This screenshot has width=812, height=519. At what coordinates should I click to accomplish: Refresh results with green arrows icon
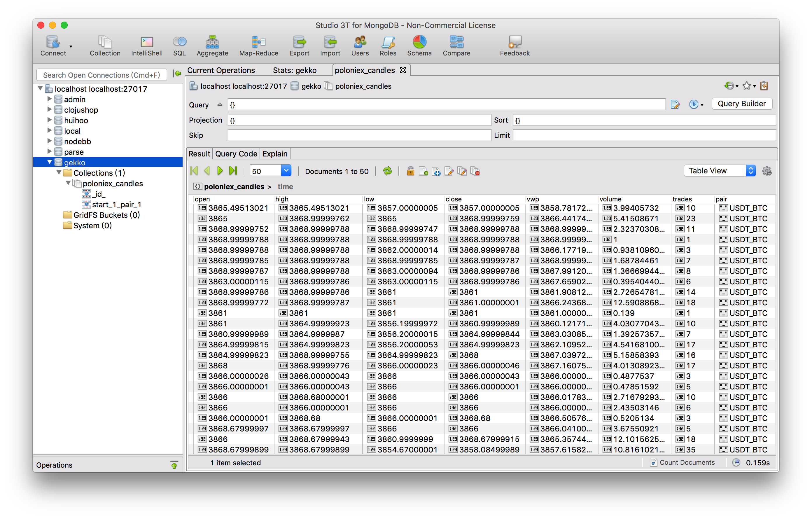[387, 171]
